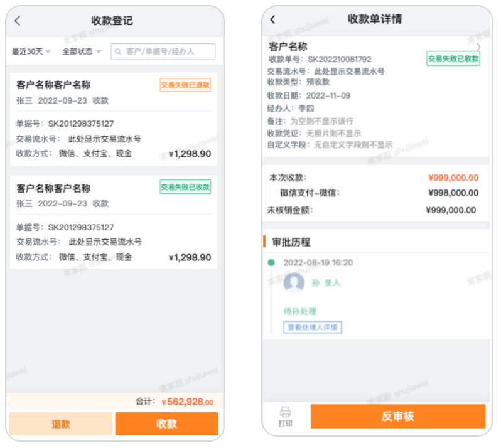The width and height of the screenshot is (501, 448).
Task: Tap the 合计 total amount ¥562,928.00
Action: (x=187, y=402)
